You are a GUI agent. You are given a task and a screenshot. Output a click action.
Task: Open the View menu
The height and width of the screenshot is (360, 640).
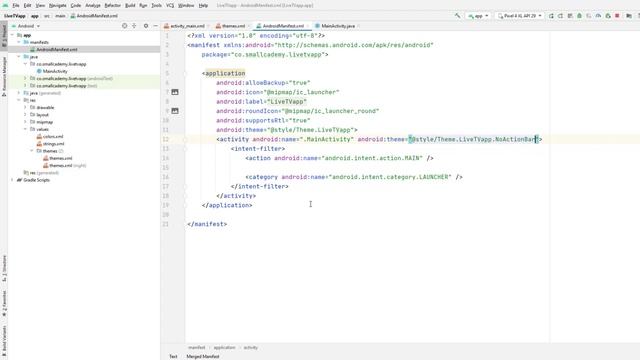click(40, 5)
